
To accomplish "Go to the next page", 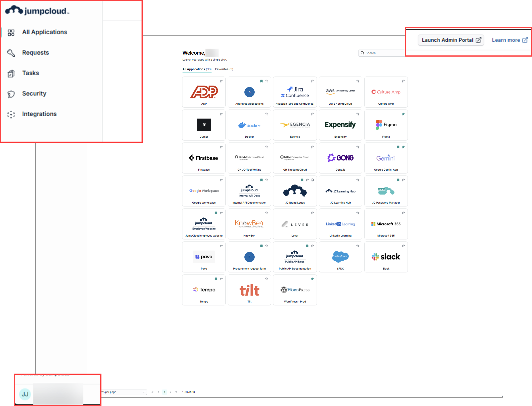I will [x=170, y=392].
